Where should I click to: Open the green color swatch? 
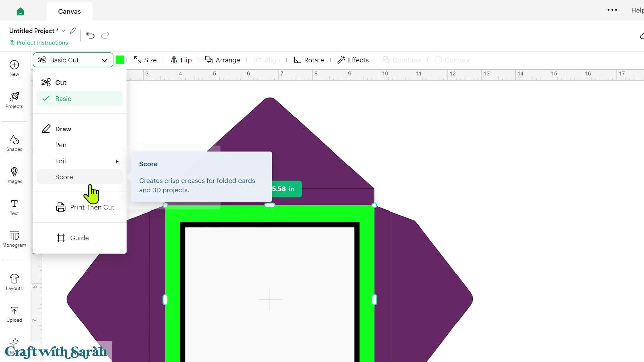(120, 60)
